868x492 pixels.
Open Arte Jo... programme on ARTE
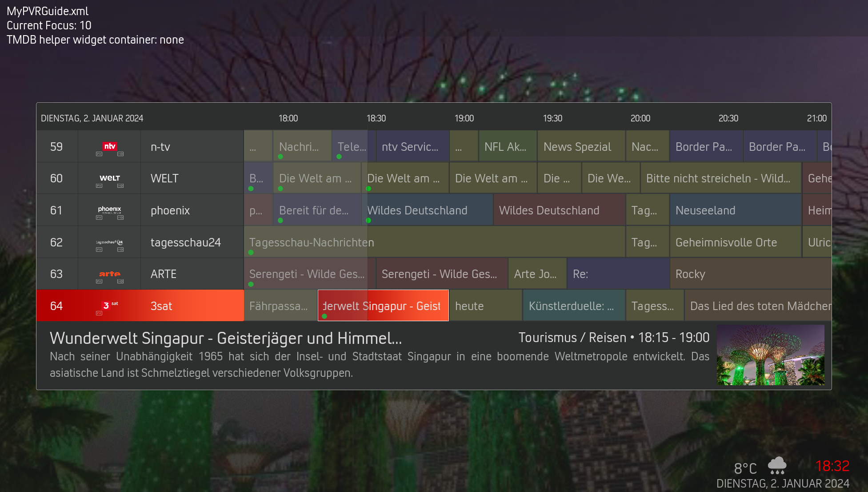click(537, 274)
